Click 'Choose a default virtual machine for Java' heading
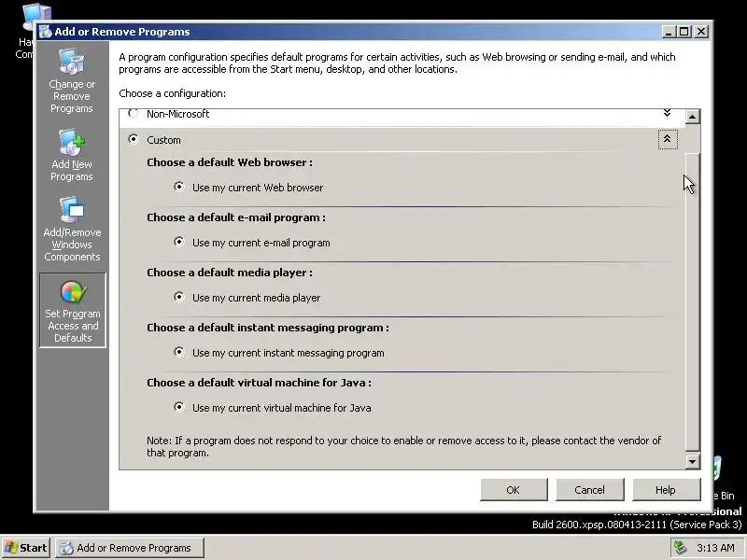Screen dimensions: 747x560 [x=259, y=383]
